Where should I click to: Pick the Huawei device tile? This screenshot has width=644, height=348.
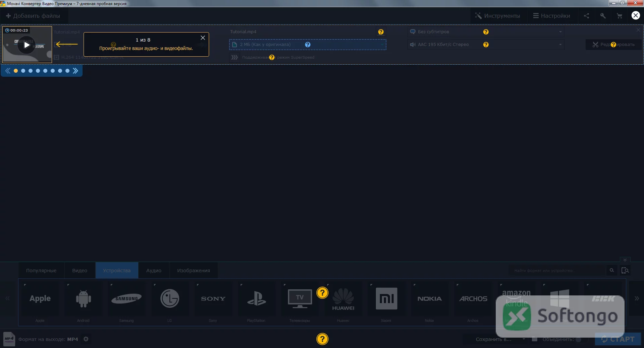[343, 298]
